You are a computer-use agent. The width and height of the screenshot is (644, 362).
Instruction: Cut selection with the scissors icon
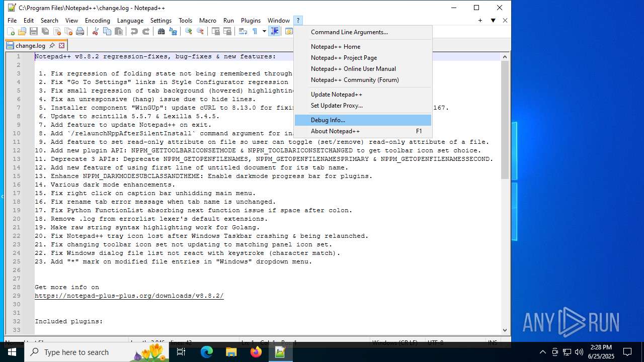(95, 32)
